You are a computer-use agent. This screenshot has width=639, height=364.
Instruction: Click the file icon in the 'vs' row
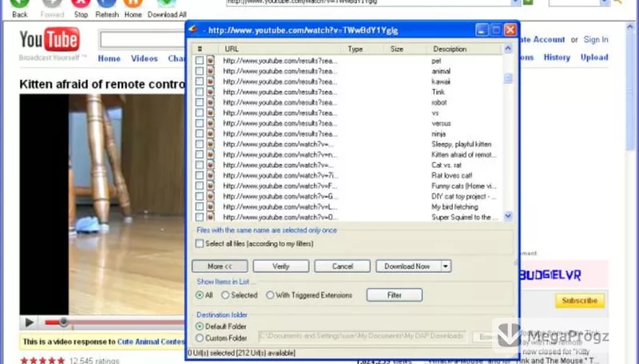pos(210,113)
